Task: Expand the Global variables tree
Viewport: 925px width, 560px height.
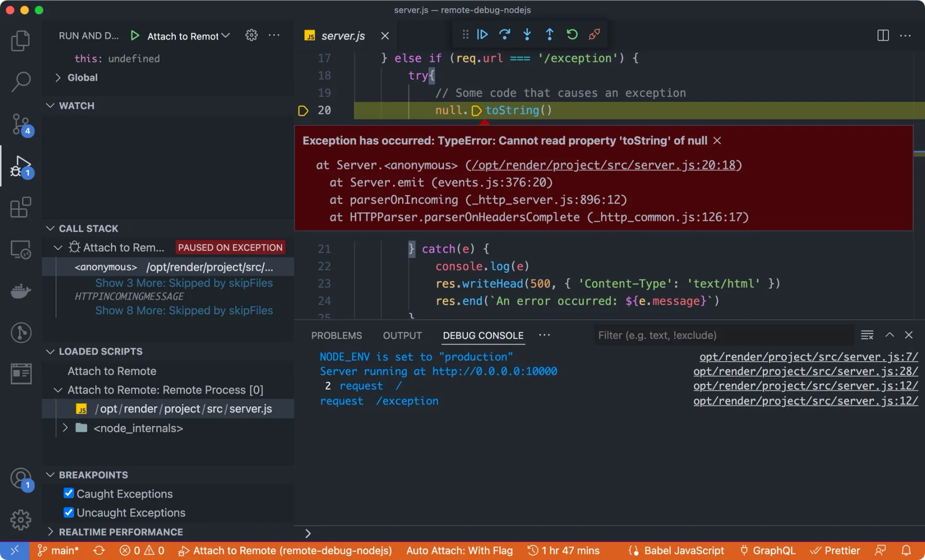Action: tap(58, 77)
